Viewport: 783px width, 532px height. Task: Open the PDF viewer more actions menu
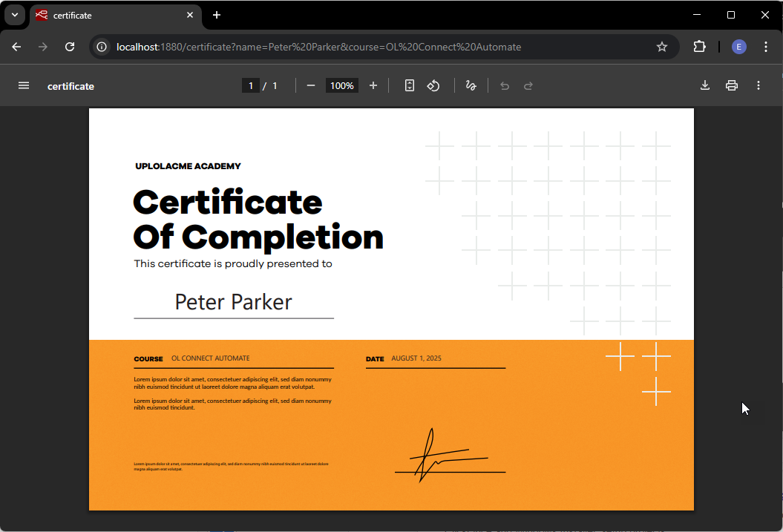(759, 86)
